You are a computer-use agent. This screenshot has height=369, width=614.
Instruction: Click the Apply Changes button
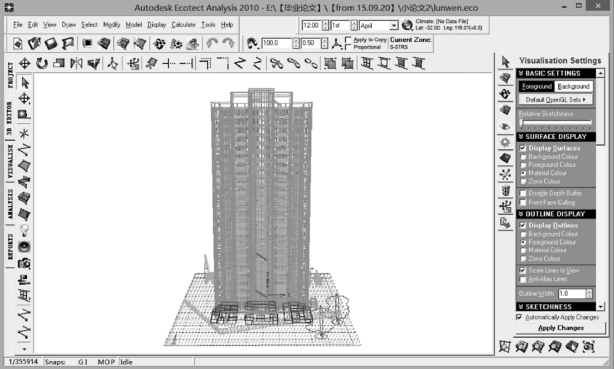pos(561,328)
